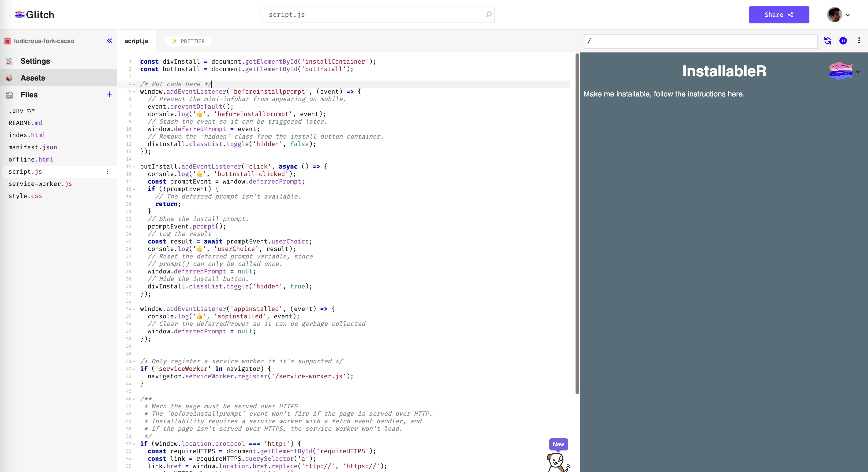Image resolution: width=868 pixels, height=472 pixels.
Task: Follow the instructions link in preview
Action: tap(706, 94)
